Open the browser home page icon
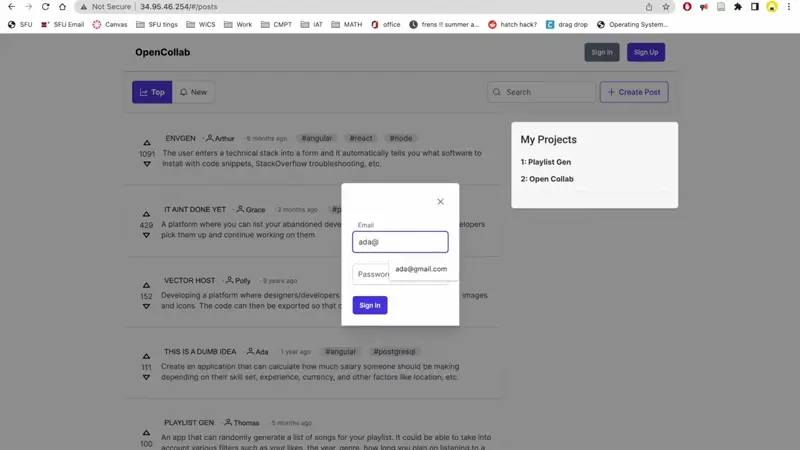 click(x=62, y=7)
